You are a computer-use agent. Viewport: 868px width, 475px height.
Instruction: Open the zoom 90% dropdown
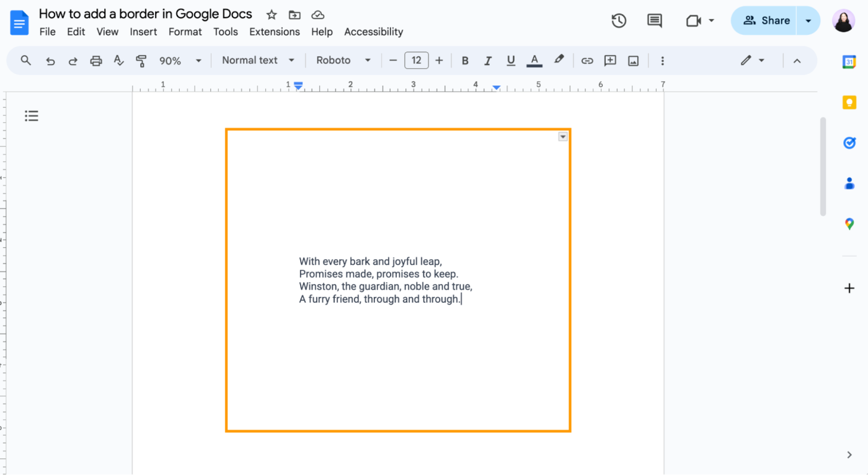click(180, 61)
